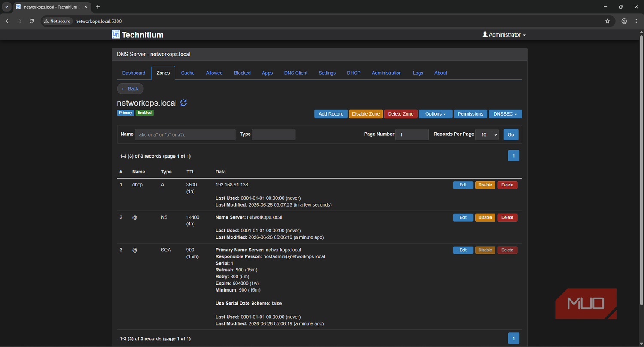644x347 pixels.
Task: Switch to the Apps tab
Action: pos(267,73)
